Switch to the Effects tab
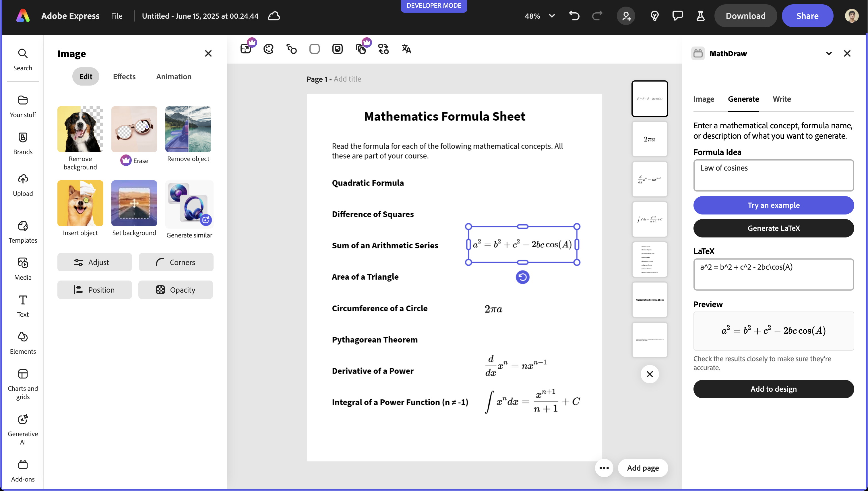Screen dimensions: 868x491 (x=124, y=77)
